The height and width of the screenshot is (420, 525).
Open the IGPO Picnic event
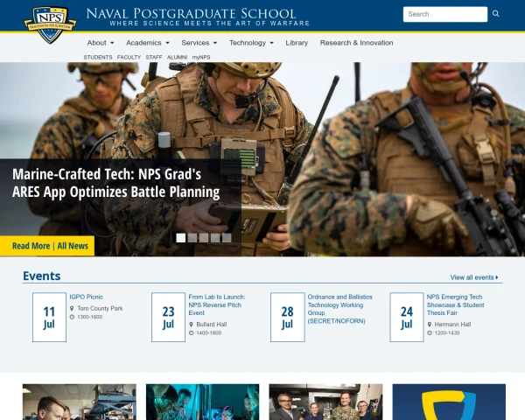[x=86, y=297]
